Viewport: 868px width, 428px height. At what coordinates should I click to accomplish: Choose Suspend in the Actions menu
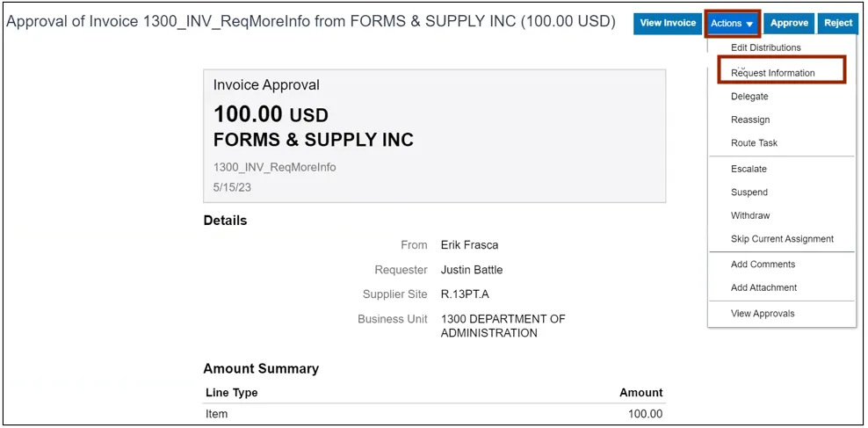tap(749, 192)
